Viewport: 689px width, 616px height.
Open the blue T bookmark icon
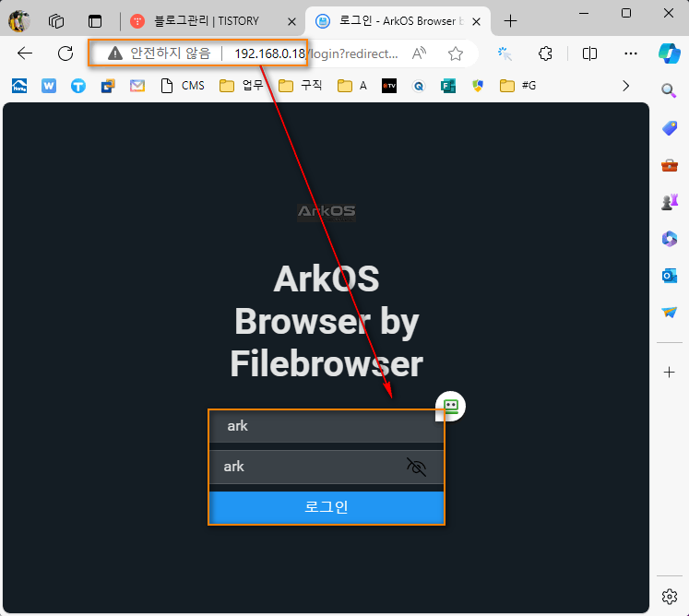click(x=78, y=86)
